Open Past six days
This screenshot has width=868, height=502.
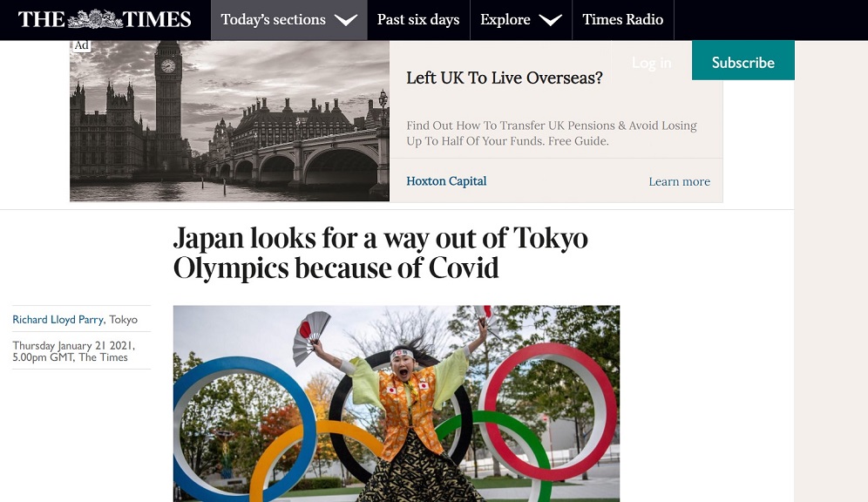418,20
